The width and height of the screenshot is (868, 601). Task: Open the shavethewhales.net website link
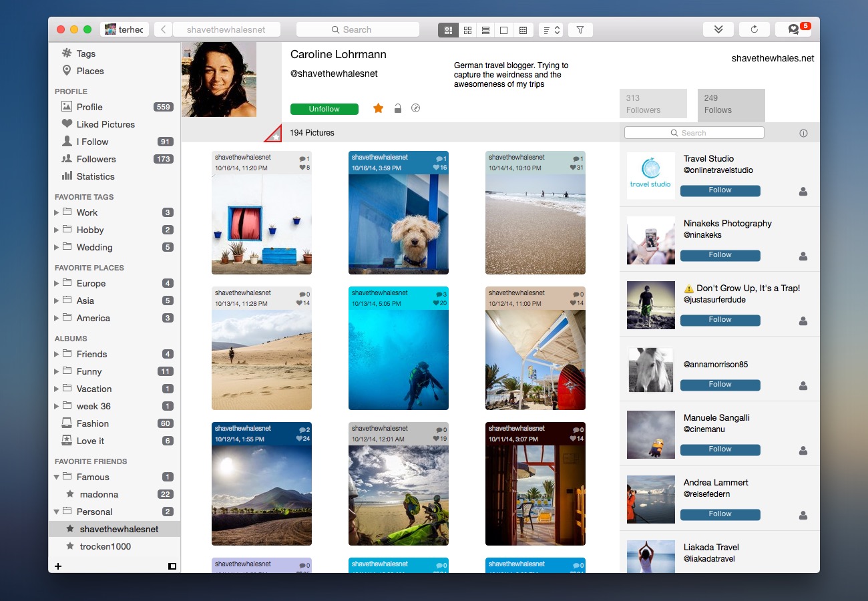[773, 58]
